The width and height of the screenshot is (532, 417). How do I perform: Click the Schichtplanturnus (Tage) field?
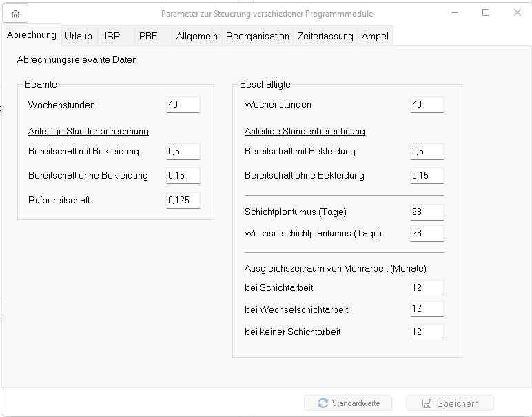pyautogui.click(x=427, y=212)
